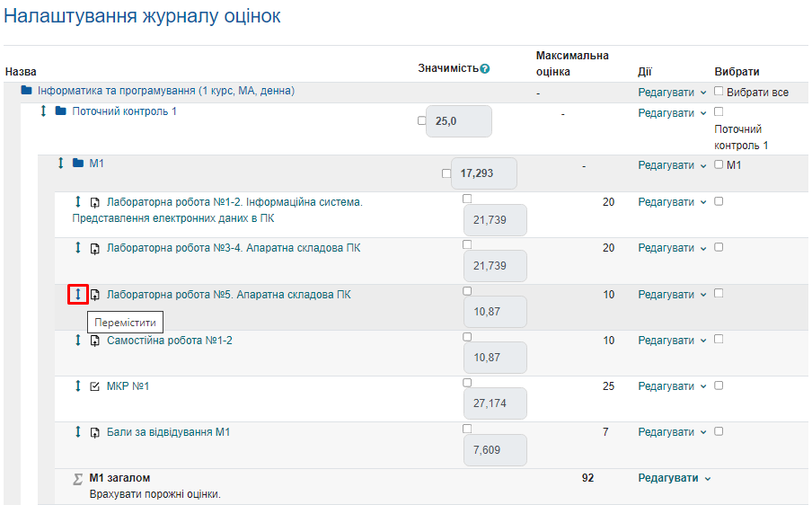Click the move icon for Лабораторна робота №5
Image resolution: width=812 pixels, height=505 pixels.
tap(78, 295)
